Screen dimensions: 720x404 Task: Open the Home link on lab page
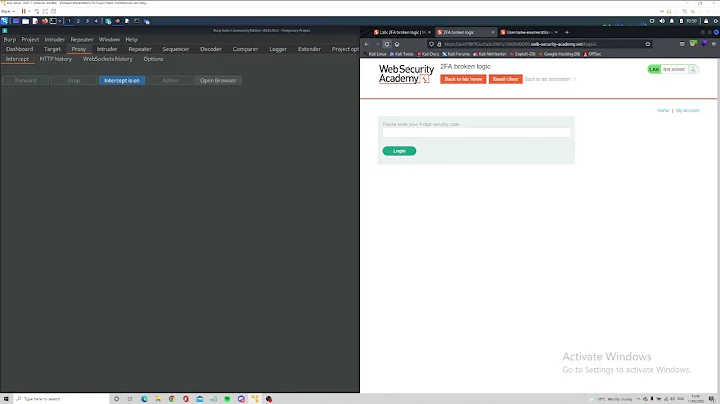663,111
